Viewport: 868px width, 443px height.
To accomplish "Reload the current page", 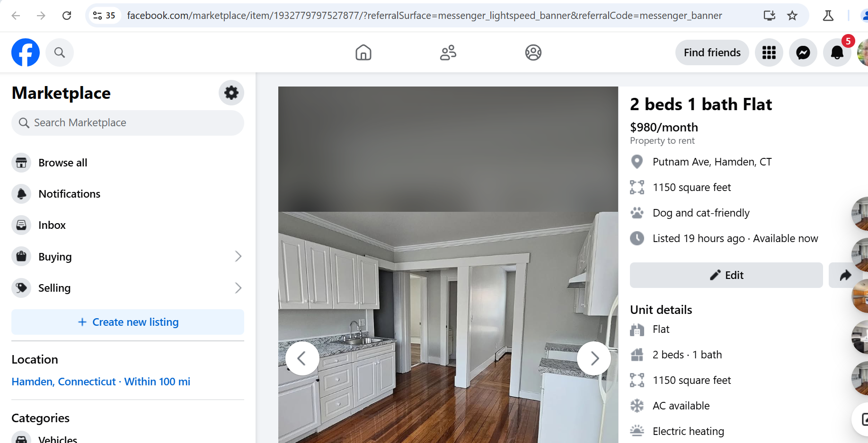I will point(67,16).
